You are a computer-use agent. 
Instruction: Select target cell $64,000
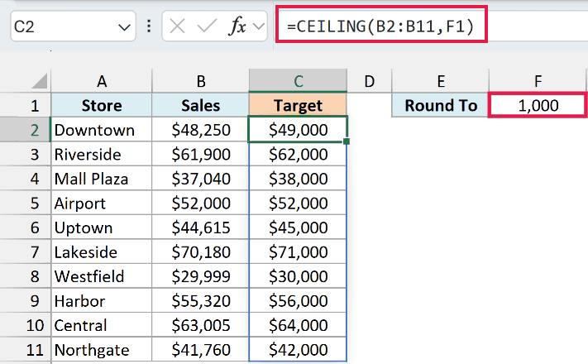click(298, 324)
